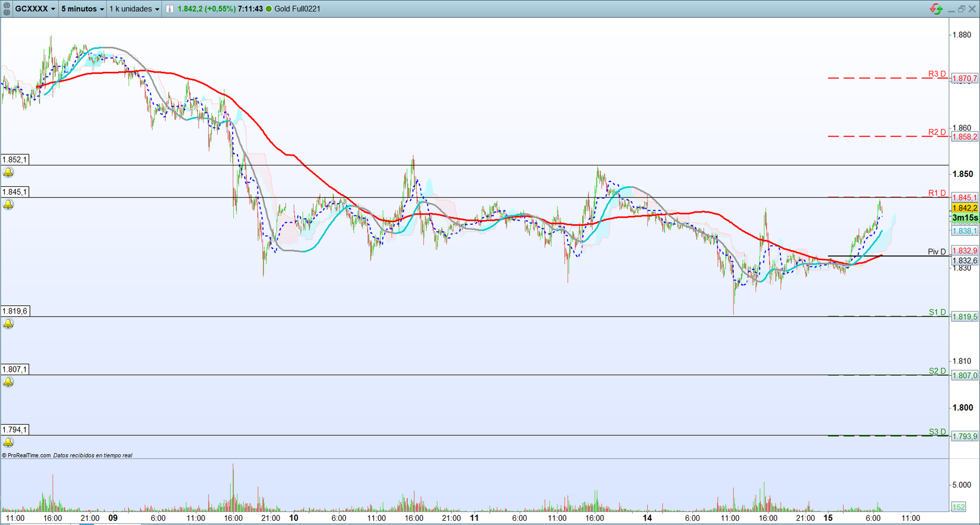Click the R2 D resistance label

(x=937, y=132)
